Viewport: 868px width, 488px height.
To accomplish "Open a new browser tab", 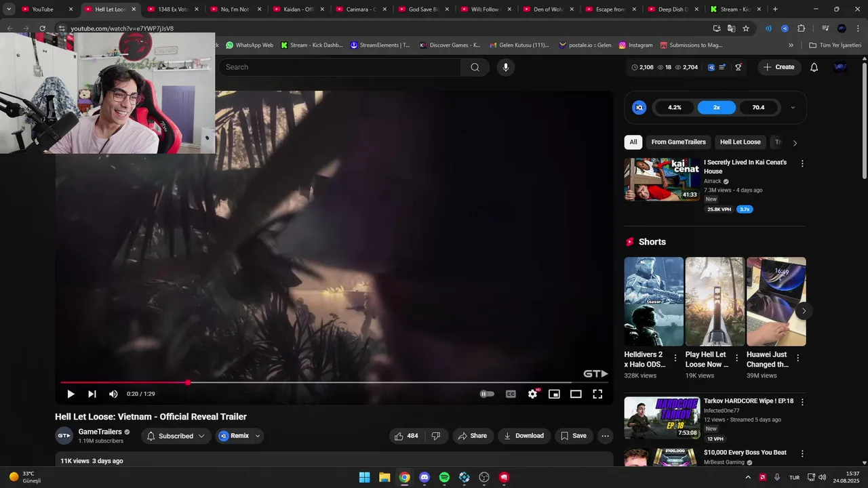I will (x=775, y=9).
